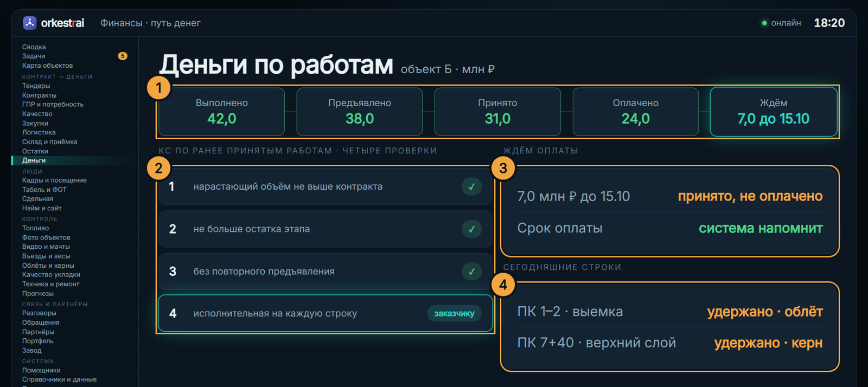Open Задачи in the sidebar
The image size is (868, 387).
point(34,56)
